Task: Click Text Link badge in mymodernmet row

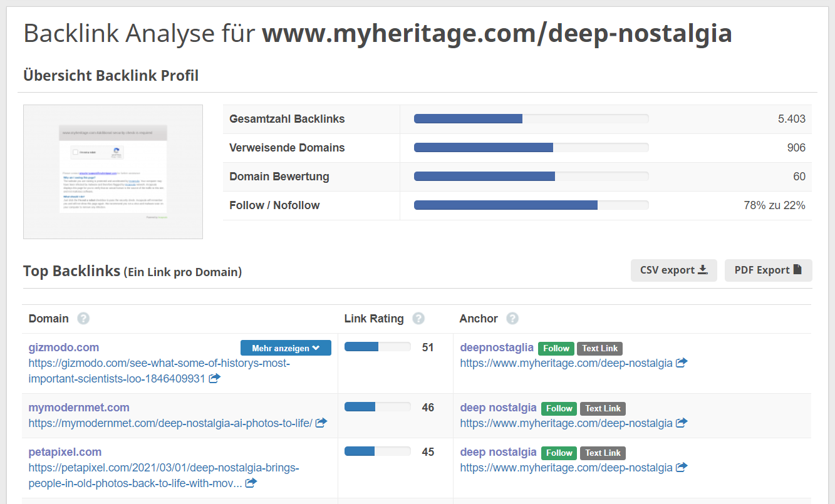Action: pyautogui.click(x=603, y=408)
